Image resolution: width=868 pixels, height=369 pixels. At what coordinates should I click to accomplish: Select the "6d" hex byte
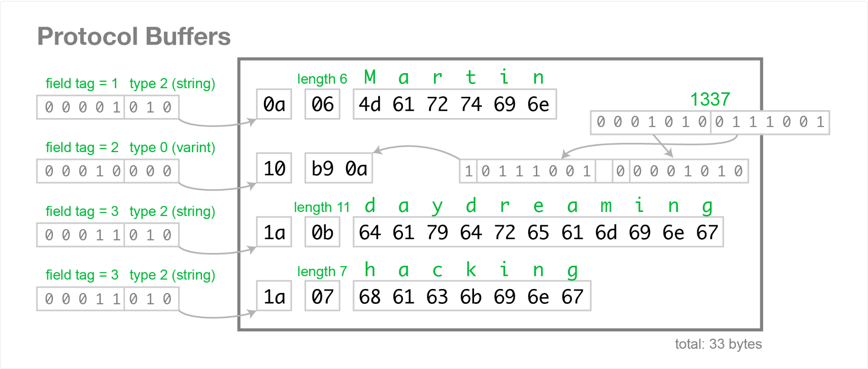point(606,232)
